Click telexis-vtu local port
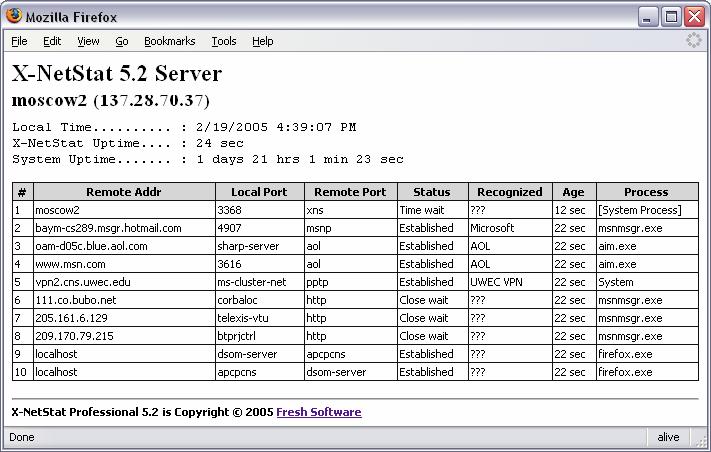Screen dimensions: 711x452 243,318
